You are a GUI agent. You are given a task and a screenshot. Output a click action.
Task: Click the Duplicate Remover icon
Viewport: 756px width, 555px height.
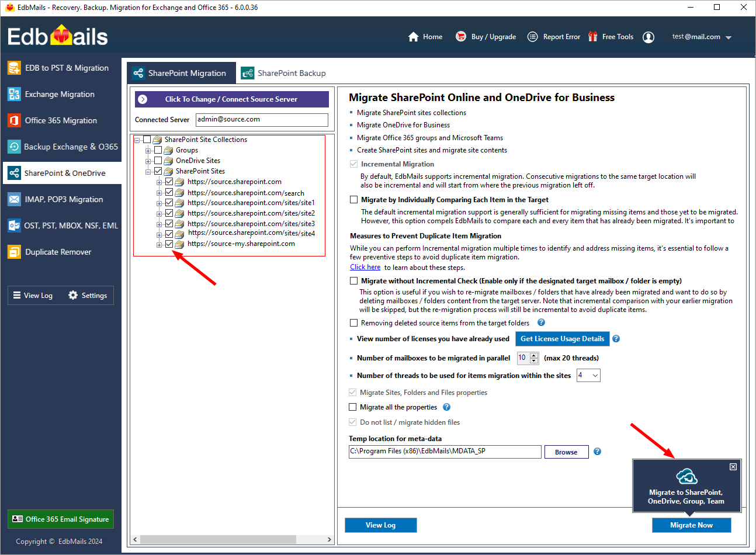pos(14,252)
